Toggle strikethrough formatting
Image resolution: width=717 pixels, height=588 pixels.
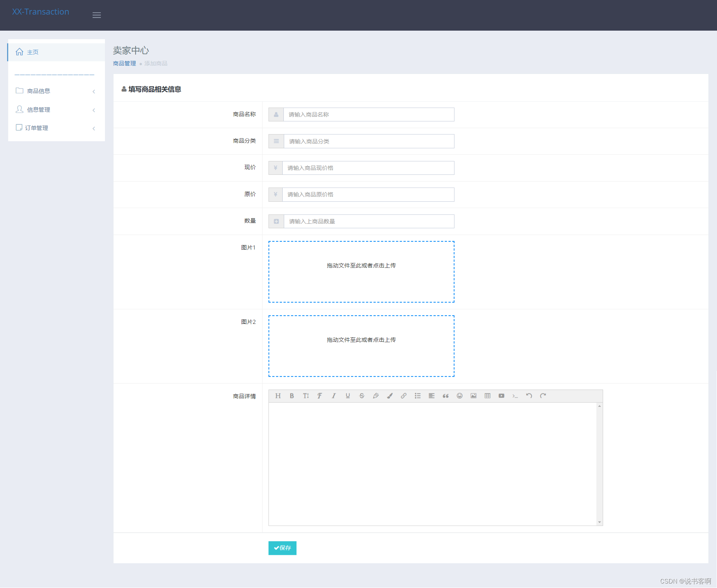pos(361,396)
